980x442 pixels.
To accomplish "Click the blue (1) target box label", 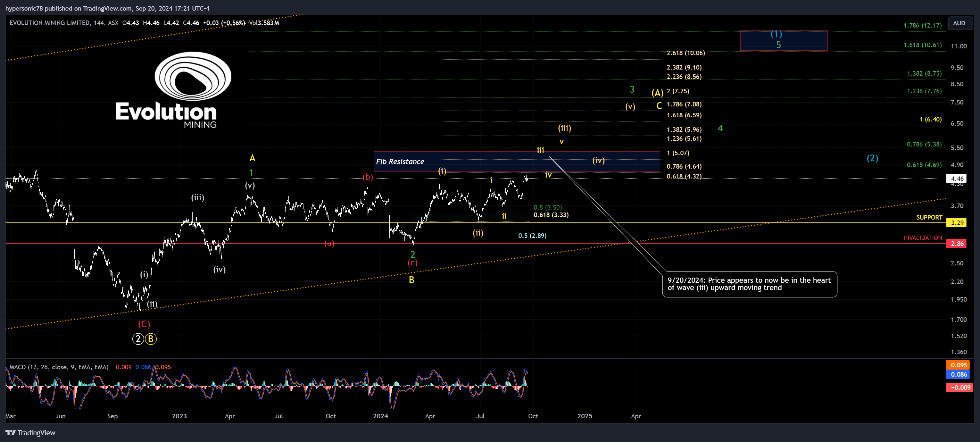I will click(x=777, y=34).
